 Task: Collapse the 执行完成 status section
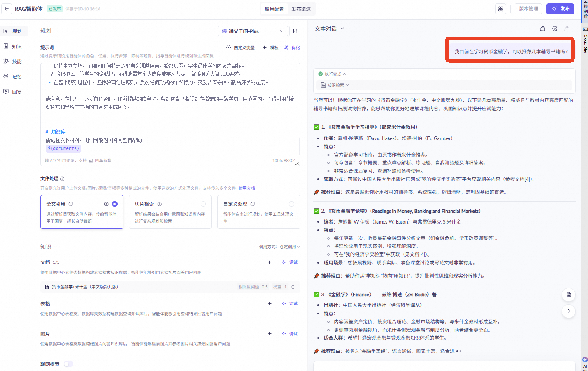point(332,74)
